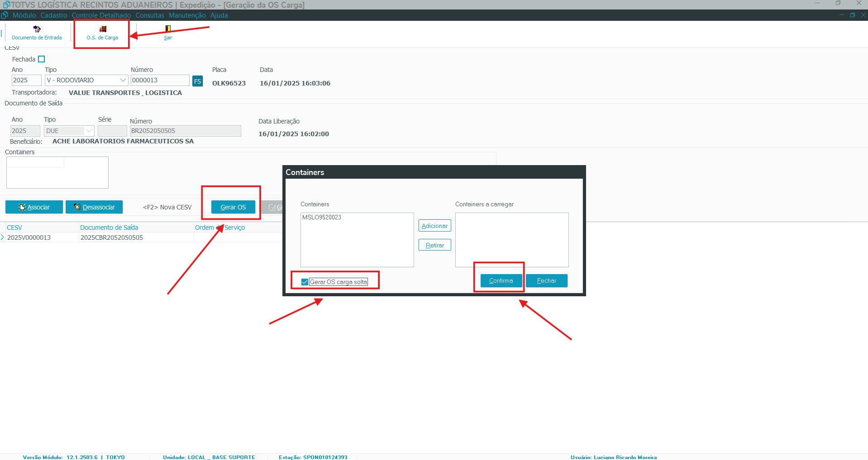Click the Desassociar button
Viewport: 868px width, 460px height.
[94, 207]
